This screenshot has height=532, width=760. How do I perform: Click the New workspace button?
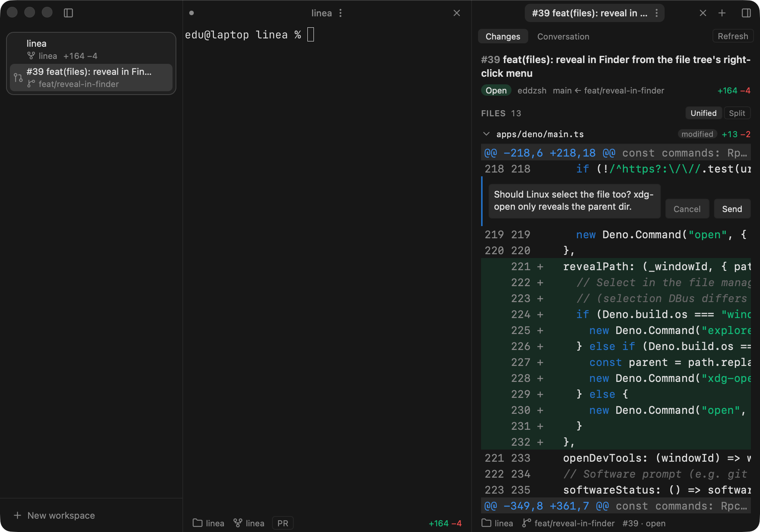pyautogui.click(x=54, y=515)
